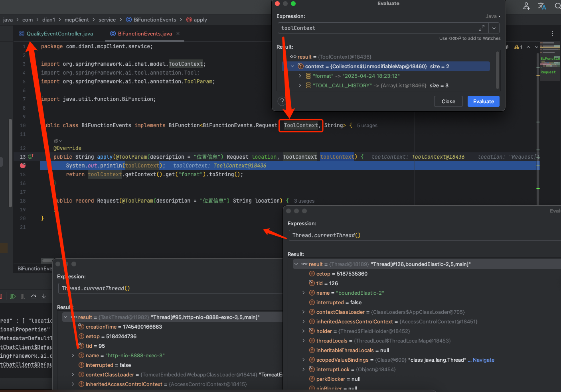The width and height of the screenshot is (561, 392).
Task: Click the warning indicator showing 1 problem
Action: 518,47
